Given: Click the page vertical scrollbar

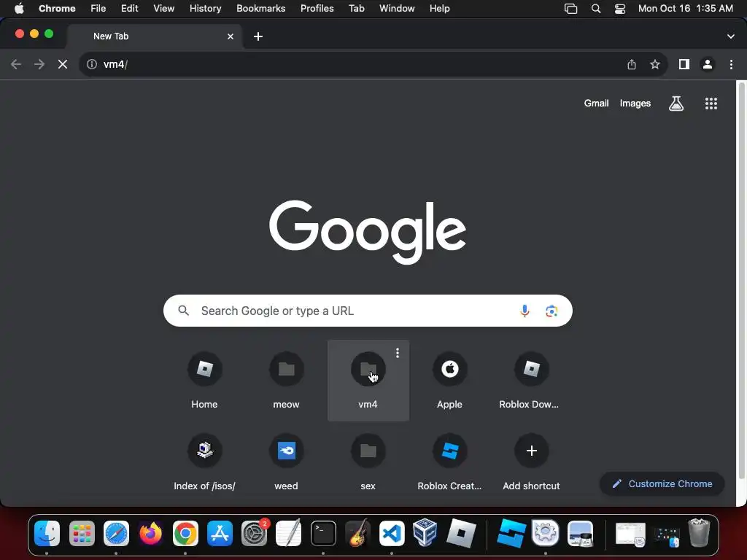Looking at the screenshot, I should [x=741, y=281].
